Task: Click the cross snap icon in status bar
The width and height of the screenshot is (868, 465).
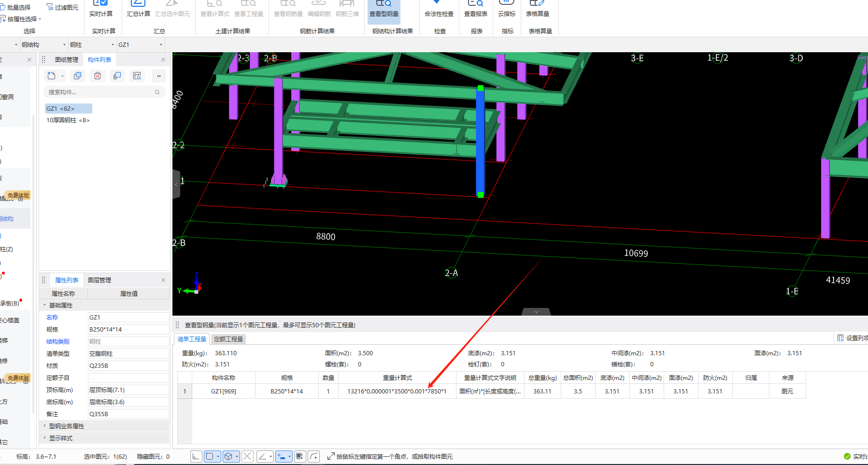Action: (247, 456)
